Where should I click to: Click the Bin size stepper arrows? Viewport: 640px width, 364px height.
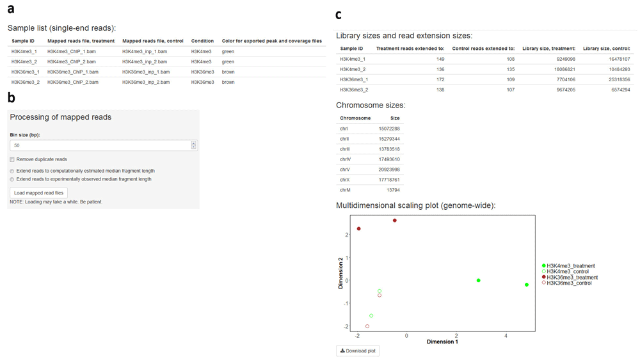[193, 145]
